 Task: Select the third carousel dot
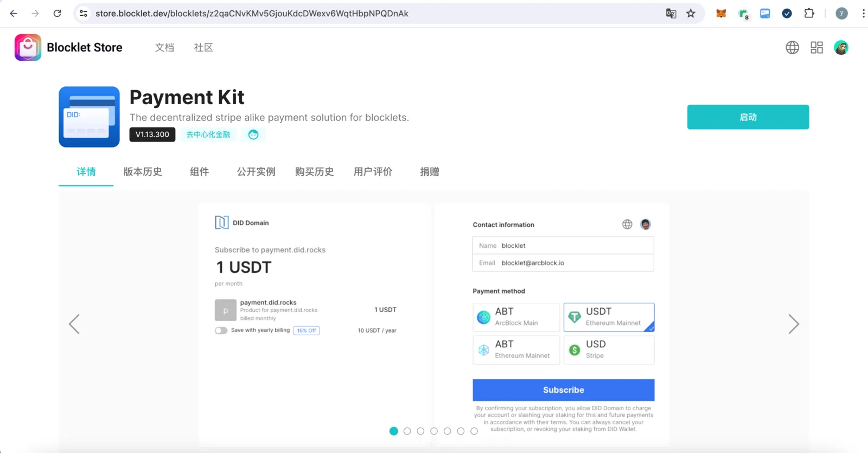(x=420, y=431)
